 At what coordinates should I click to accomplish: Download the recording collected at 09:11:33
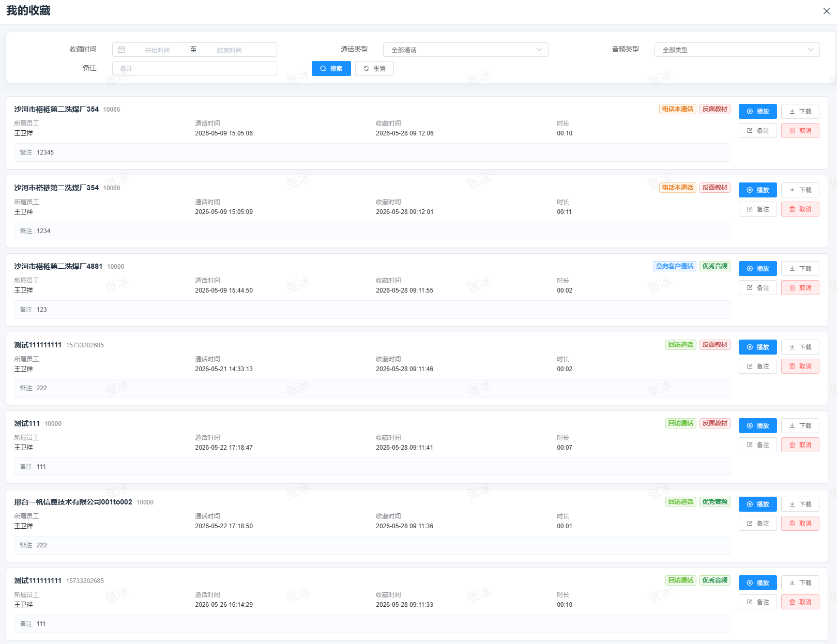[800, 582]
